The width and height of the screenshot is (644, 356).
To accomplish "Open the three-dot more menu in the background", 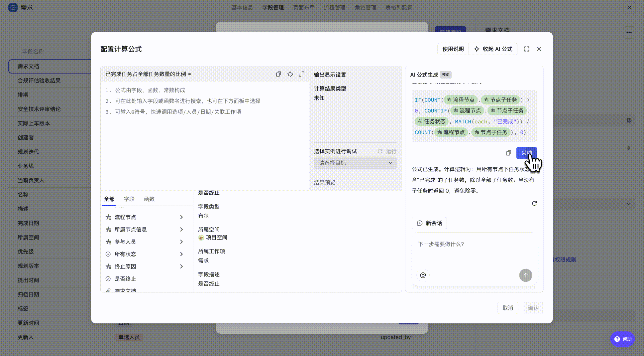I will tap(629, 32).
